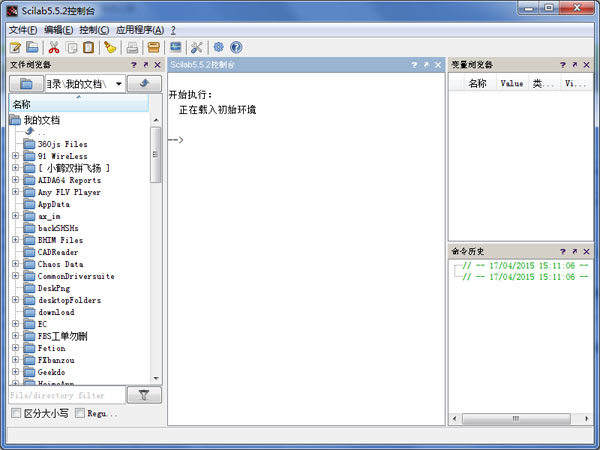Open SciNotes editor from toolbar
Image resolution: width=600 pixels, height=450 pixels.
[15, 47]
